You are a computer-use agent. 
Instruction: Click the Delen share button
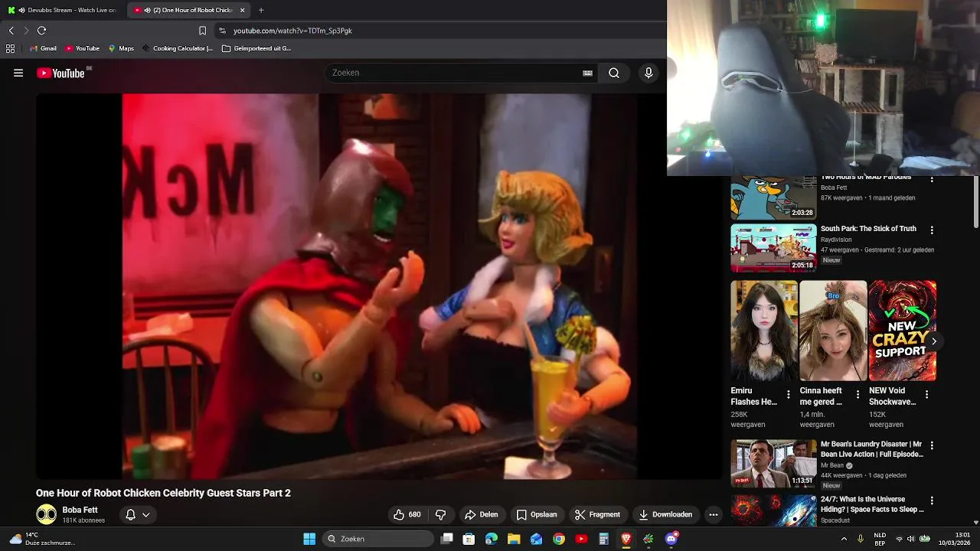tap(481, 514)
